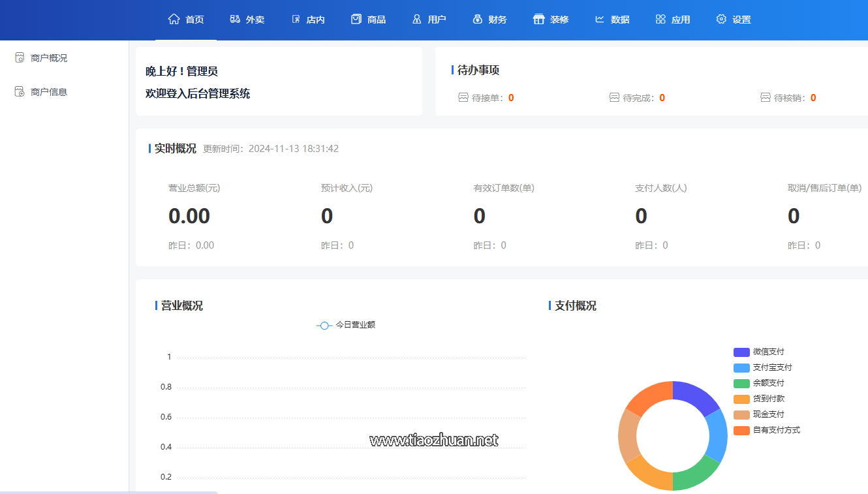
Task: Click the 装修 storefront icon
Action: [x=538, y=19]
